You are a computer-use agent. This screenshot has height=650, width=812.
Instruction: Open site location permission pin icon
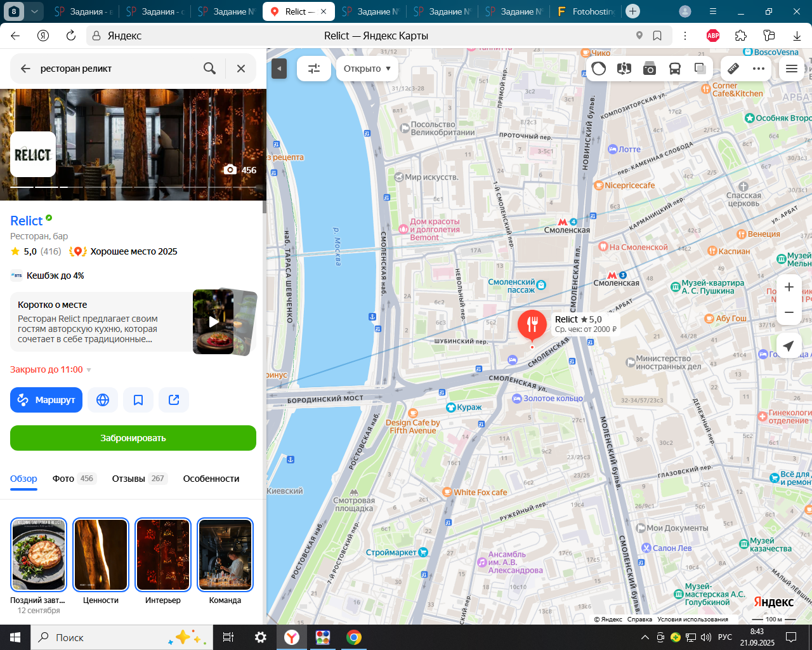tap(639, 36)
